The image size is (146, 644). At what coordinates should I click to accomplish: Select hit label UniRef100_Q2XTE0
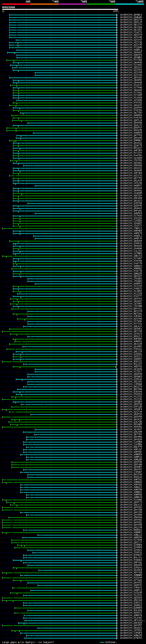(131, 70)
